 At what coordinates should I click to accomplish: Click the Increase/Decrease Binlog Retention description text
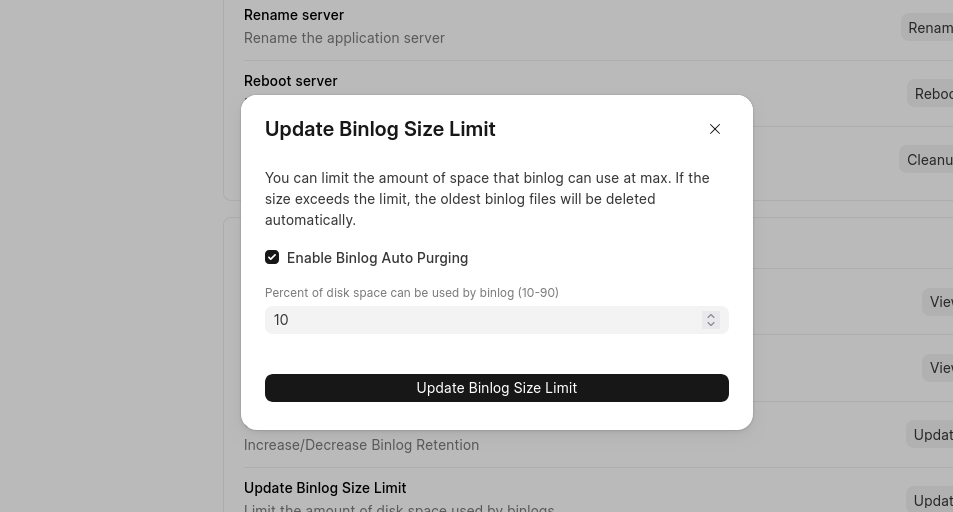tap(361, 445)
